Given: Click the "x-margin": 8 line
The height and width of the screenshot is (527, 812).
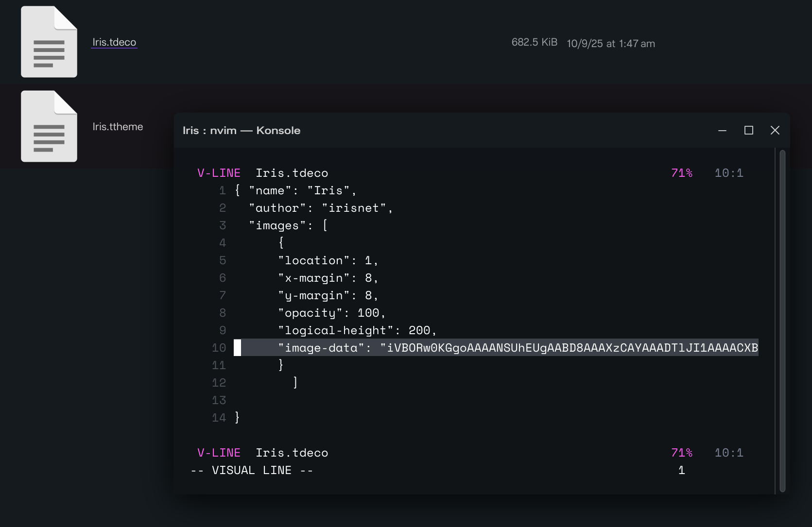Looking at the screenshot, I should [x=328, y=278].
